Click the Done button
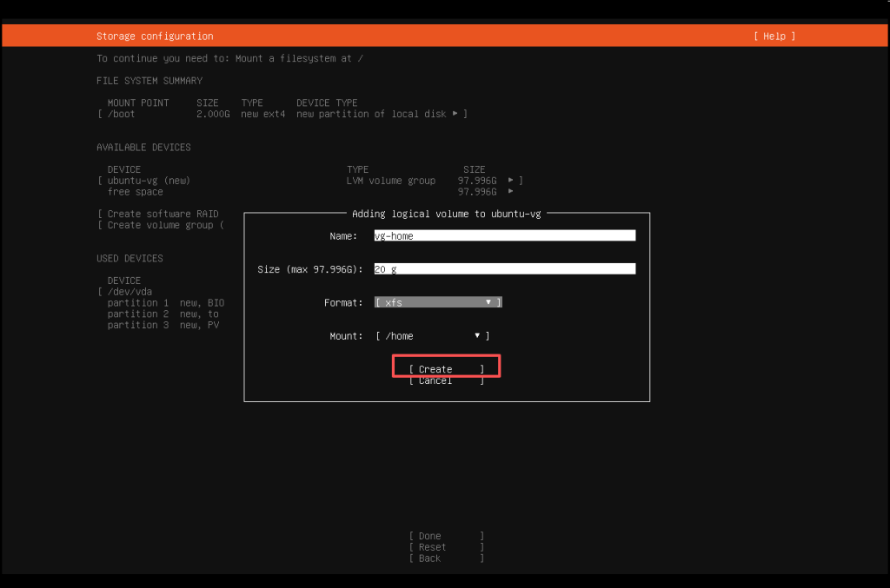The width and height of the screenshot is (890, 588). [x=445, y=535]
